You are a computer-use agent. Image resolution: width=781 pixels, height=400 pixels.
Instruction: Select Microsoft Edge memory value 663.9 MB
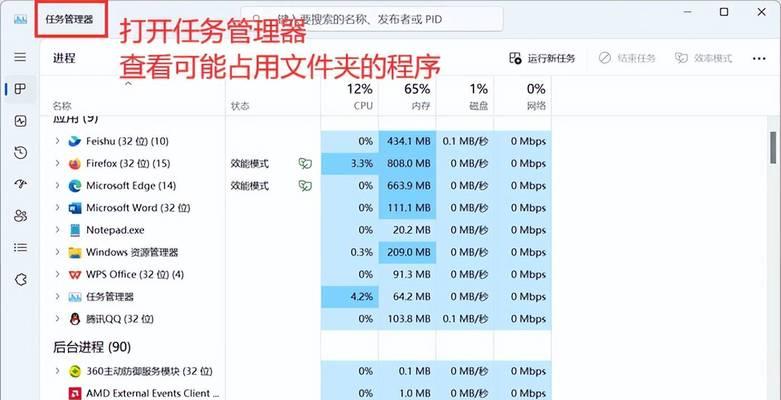point(408,186)
